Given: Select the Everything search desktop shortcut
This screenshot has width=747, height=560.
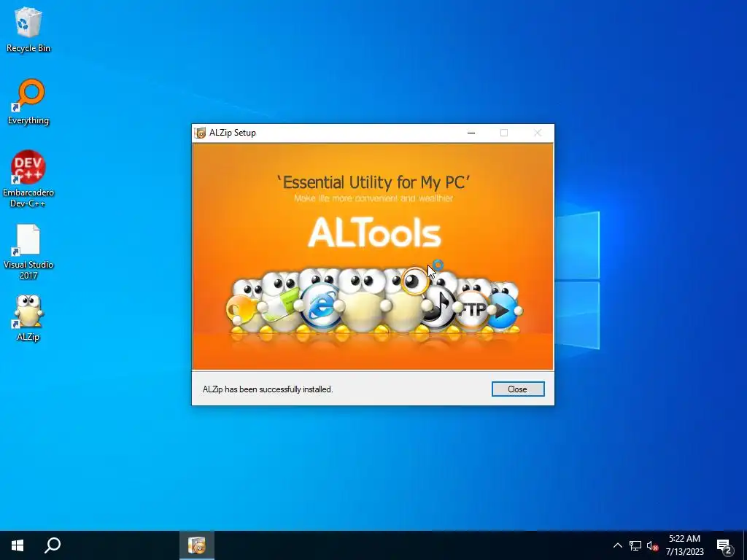Looking at the screenshot, I should pos(28,102).
